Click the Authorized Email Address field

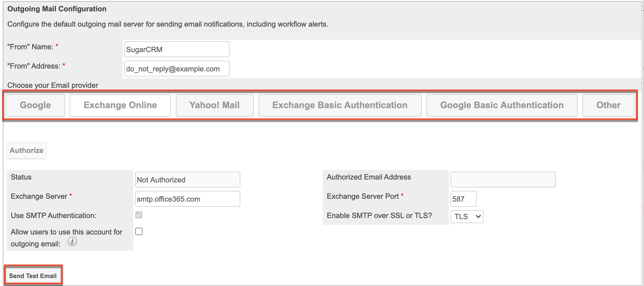(x=503, y=179)
